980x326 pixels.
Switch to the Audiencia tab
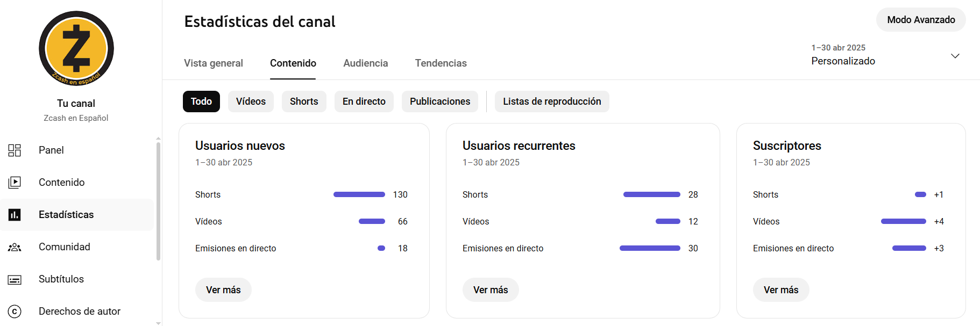pos(366,63)
